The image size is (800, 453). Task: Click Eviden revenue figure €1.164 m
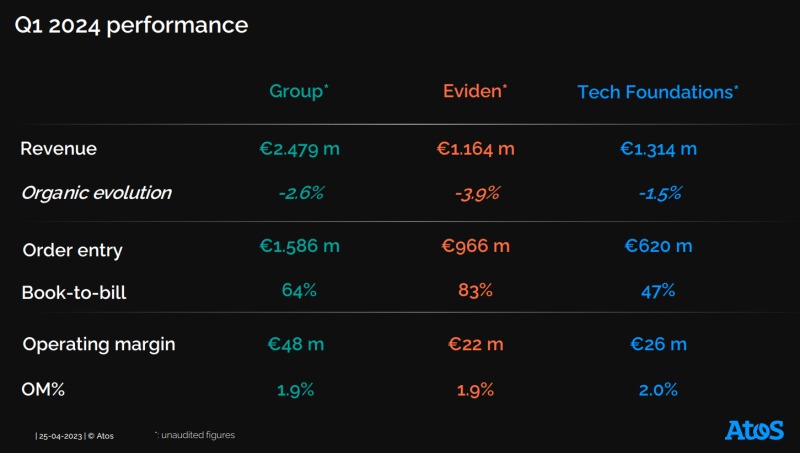[475, 149]
